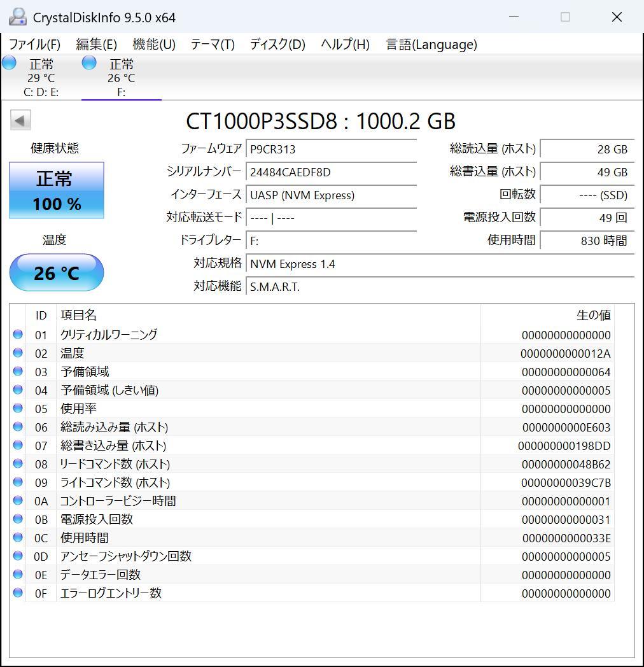This screenshot has height=667, width=644.
Task: Click raw value 00000000000064
Action: point(566,372)
